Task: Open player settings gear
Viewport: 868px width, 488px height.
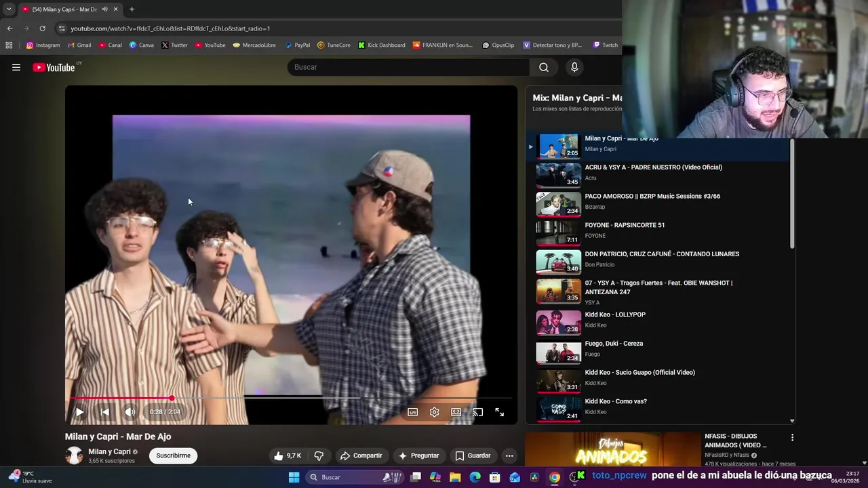Action: click(435, 411)
